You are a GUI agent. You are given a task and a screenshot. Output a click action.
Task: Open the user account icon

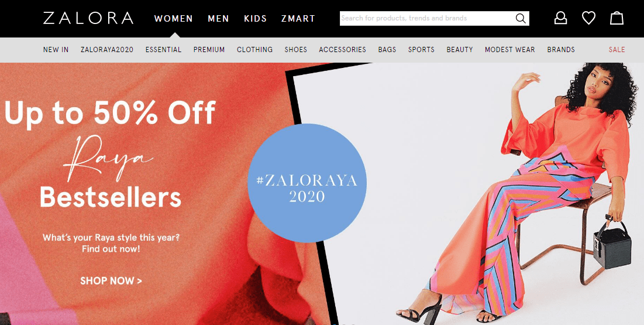pos(560,18)
